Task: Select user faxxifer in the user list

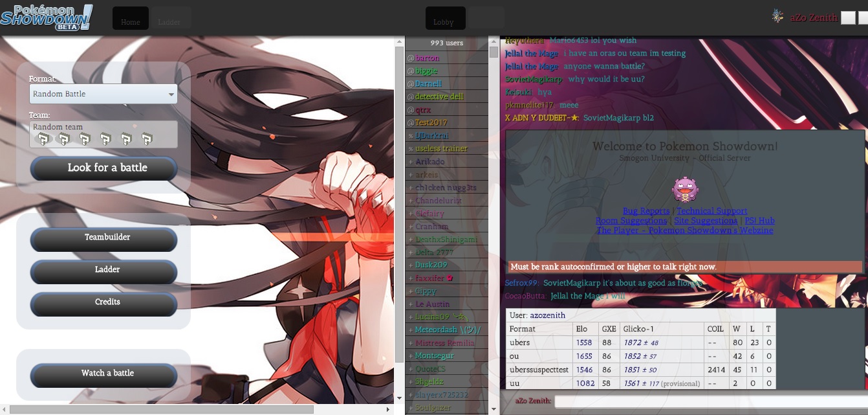Action: pos(447,278)
